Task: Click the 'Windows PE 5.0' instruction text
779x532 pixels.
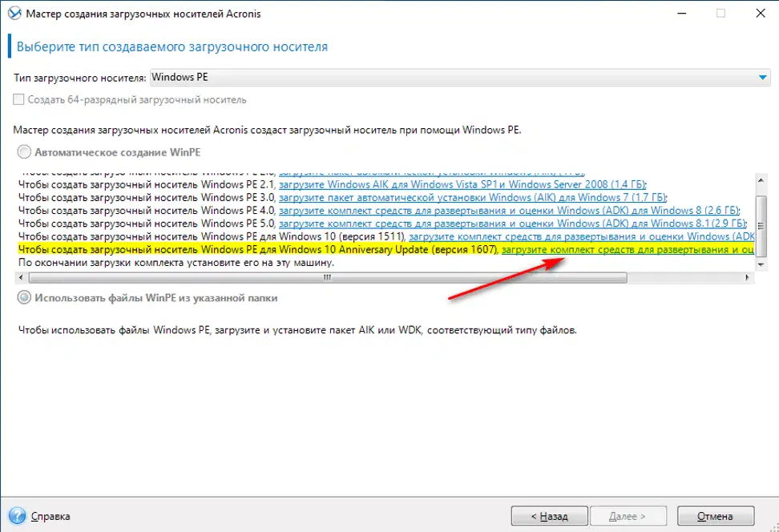Action: 147,224
